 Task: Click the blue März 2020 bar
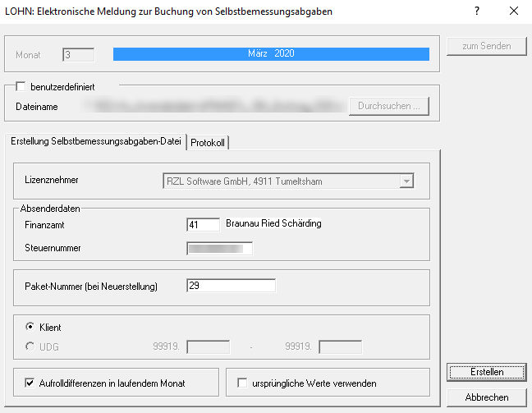click(271, 54)
